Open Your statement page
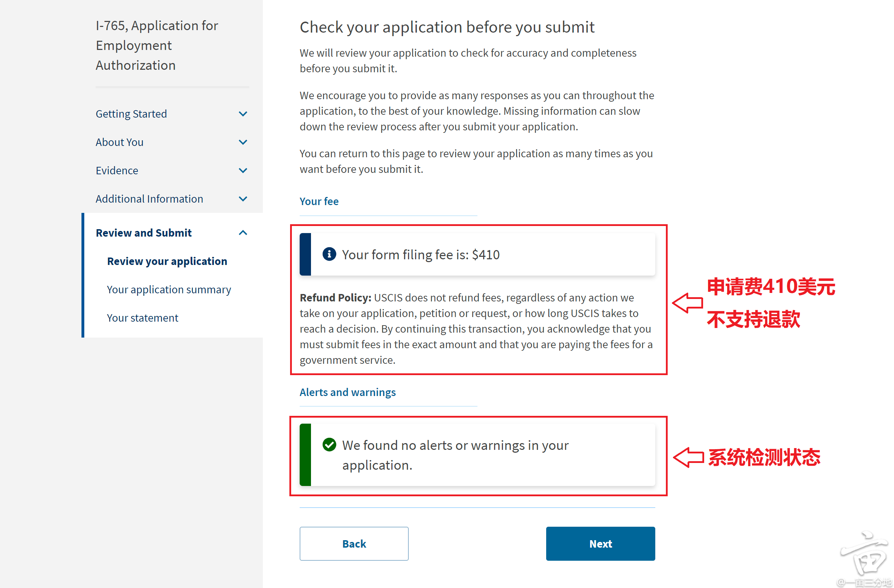 click(142, 318)
